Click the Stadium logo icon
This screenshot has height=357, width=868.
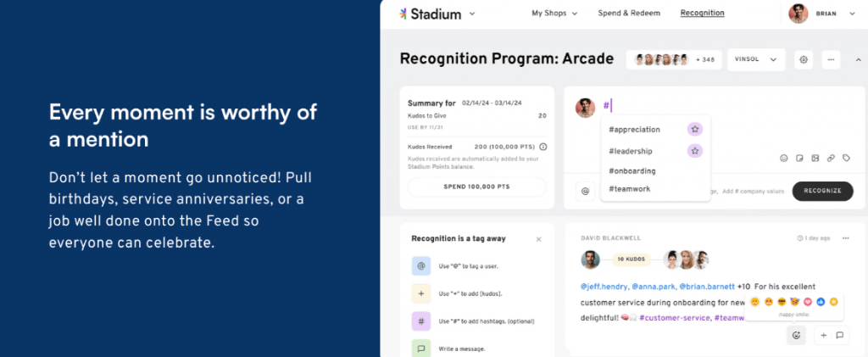point(403,14)
